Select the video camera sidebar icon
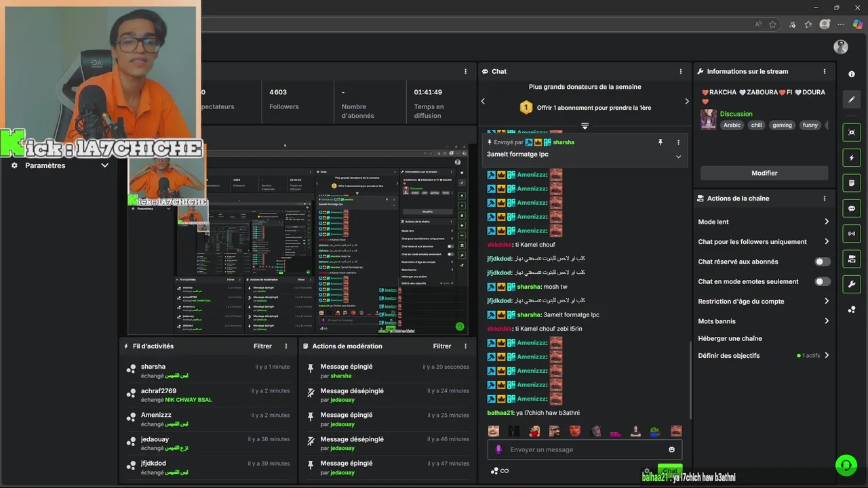The image size is (868, 488). pyautogui.click(x=852, y=259)
